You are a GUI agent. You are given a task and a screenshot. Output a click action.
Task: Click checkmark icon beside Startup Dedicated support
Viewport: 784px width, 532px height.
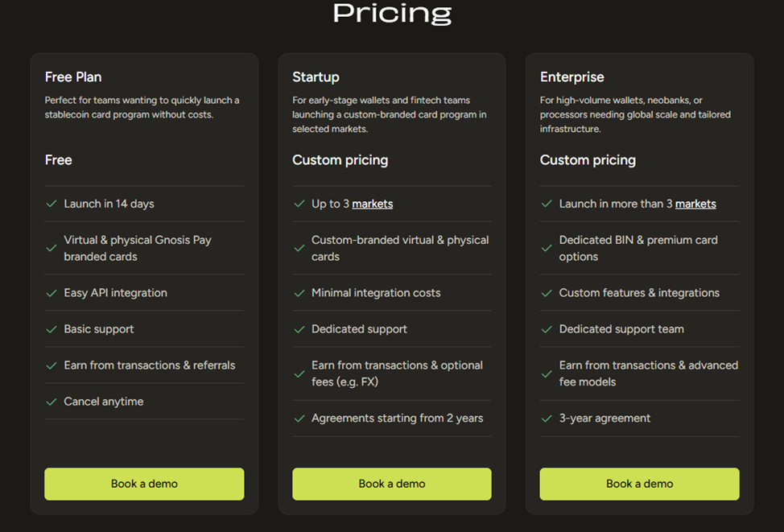[x=299, y=329]
